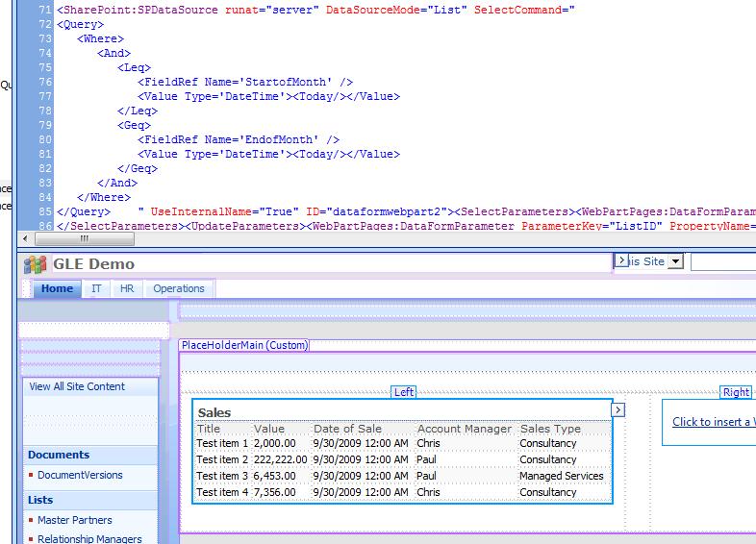Go to the Operations navigation tab
756x544 pixels.
pos(179,288)
